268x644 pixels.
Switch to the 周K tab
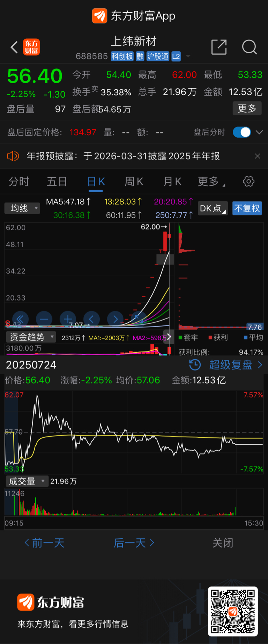[x=134, y=182]
